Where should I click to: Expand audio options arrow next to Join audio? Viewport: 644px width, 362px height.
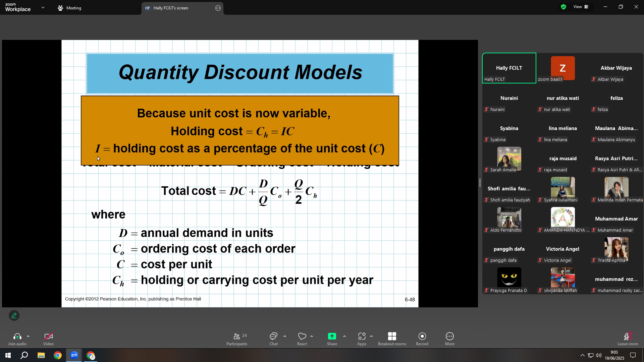click(x=28, y=336)
